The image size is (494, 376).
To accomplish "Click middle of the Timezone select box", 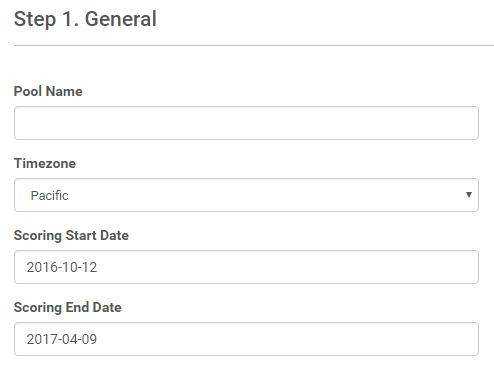I will (x=246, y=195).
